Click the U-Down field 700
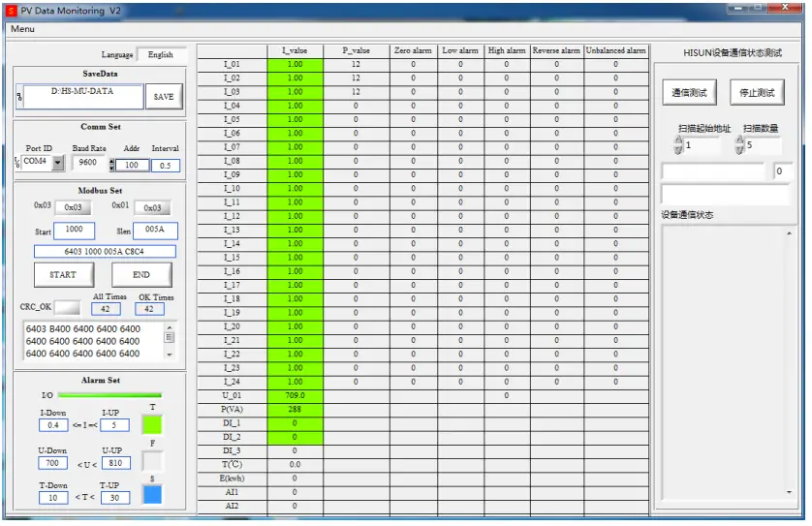Viewport: 812px width, 526px height. click(x=53, y=463)
